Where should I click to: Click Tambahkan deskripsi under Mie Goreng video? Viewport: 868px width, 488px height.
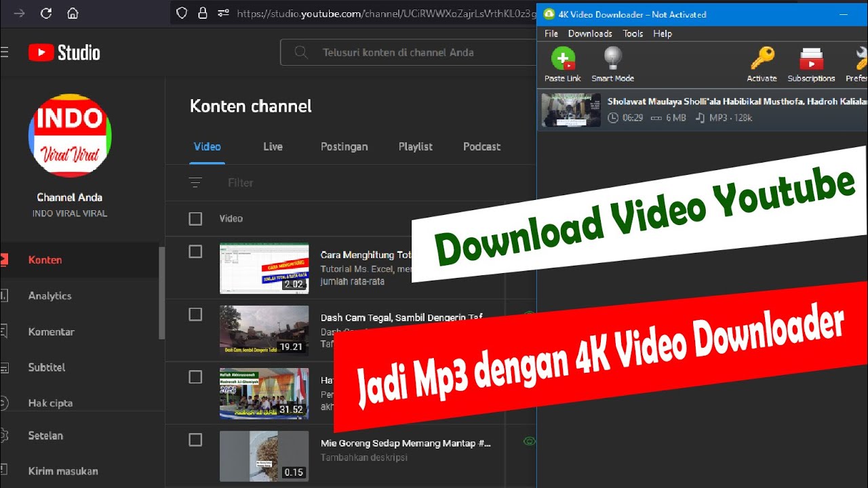(364, 457)
